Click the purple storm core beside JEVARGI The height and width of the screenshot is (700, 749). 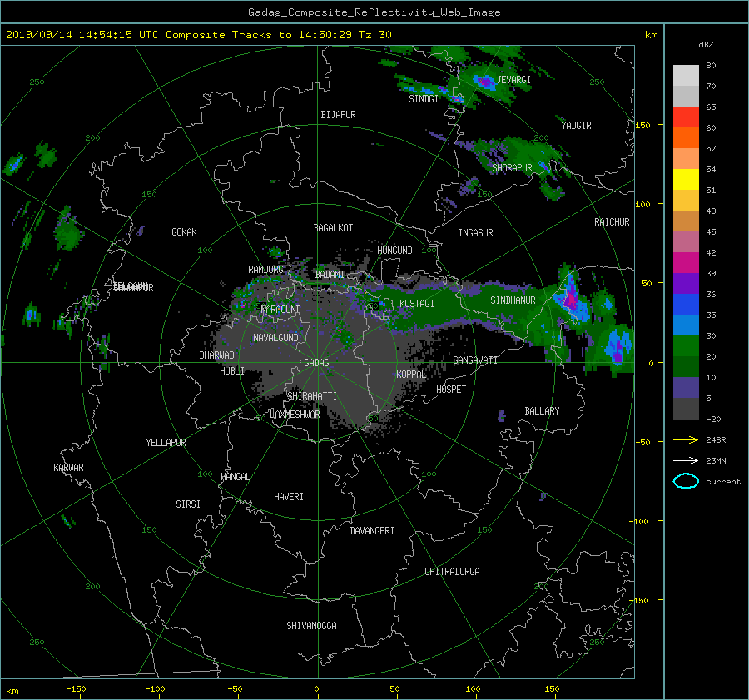tap(487, 82)
